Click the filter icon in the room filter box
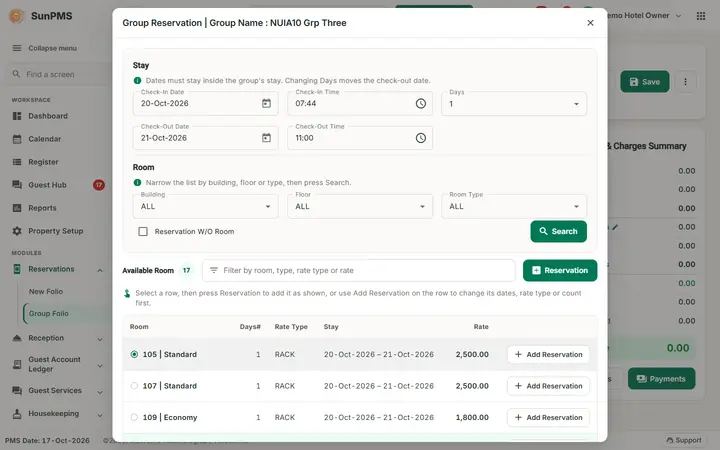The height and width of the screenshot is (450, 720). coord(214,270)
